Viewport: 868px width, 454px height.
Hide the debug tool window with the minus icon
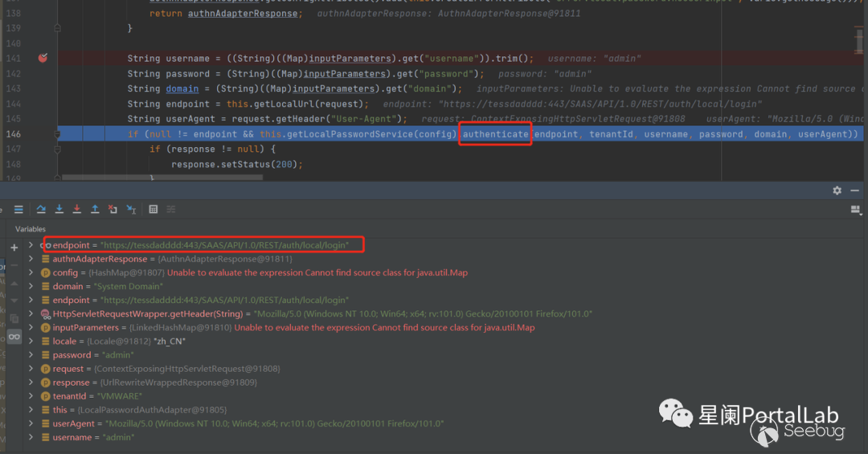click(854, 190)
